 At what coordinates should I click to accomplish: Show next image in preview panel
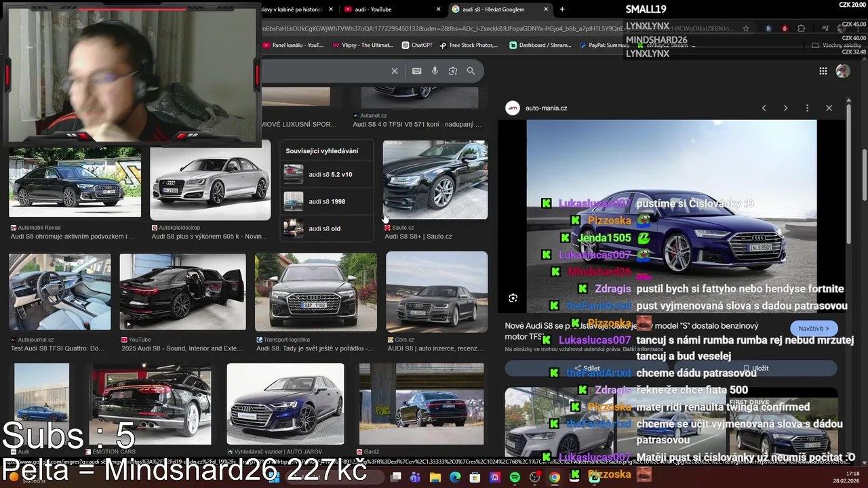pyautogui.click(x=785, y=108)
